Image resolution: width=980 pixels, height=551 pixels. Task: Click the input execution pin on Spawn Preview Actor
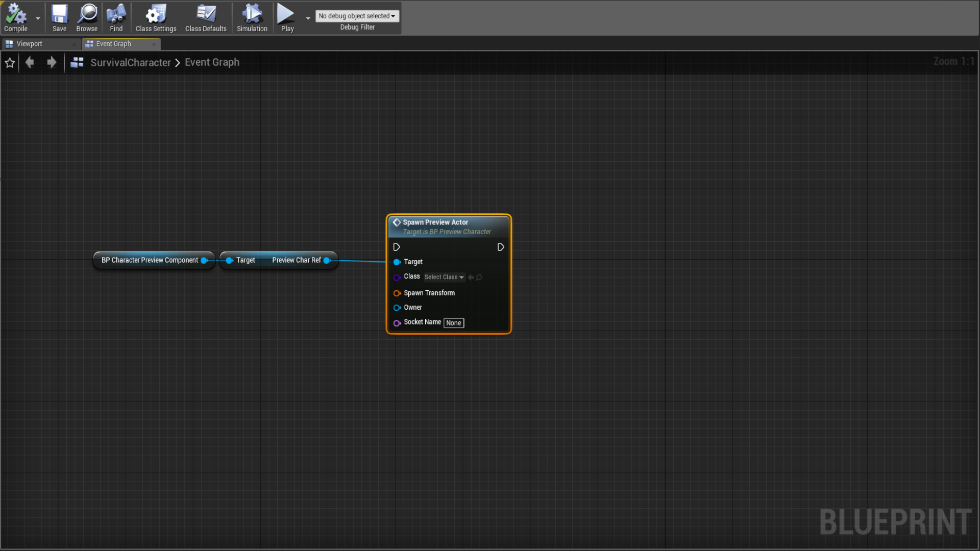point(397,247)
